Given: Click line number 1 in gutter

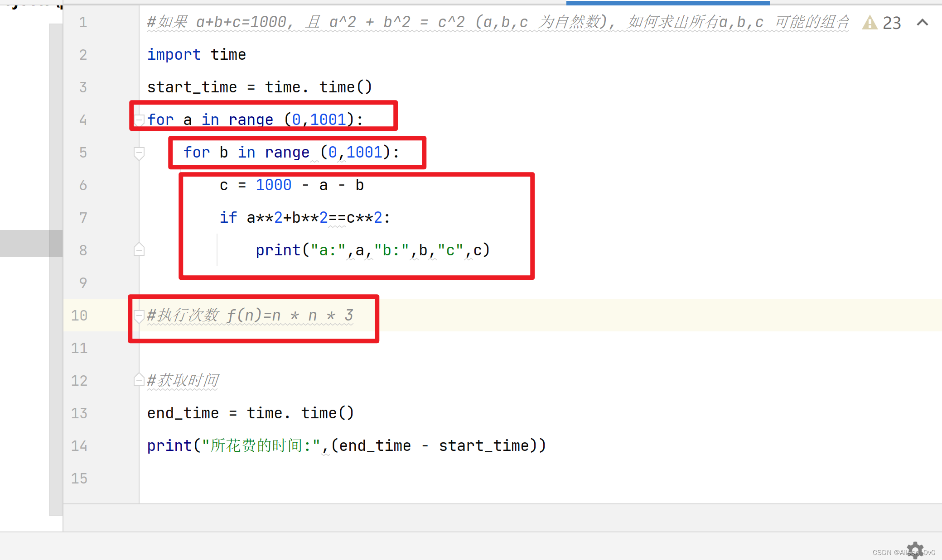Looking at the screenshot, I should tap(83, 22).
